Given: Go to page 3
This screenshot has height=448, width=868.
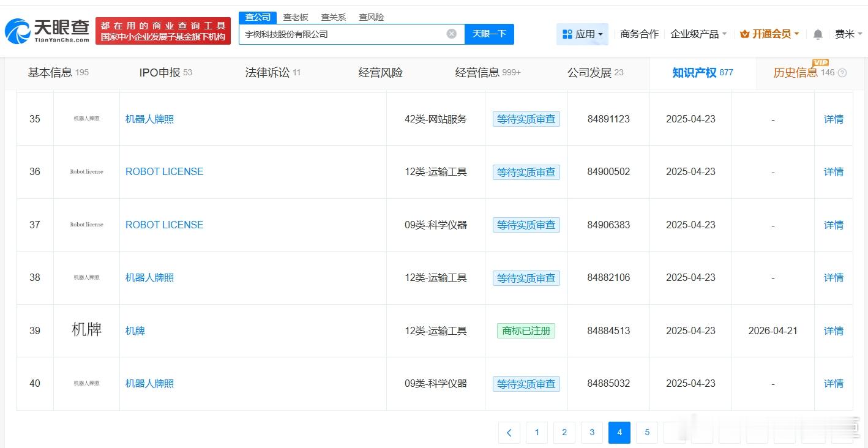Looking at the screenshot, I should click(x=592, y=433).
